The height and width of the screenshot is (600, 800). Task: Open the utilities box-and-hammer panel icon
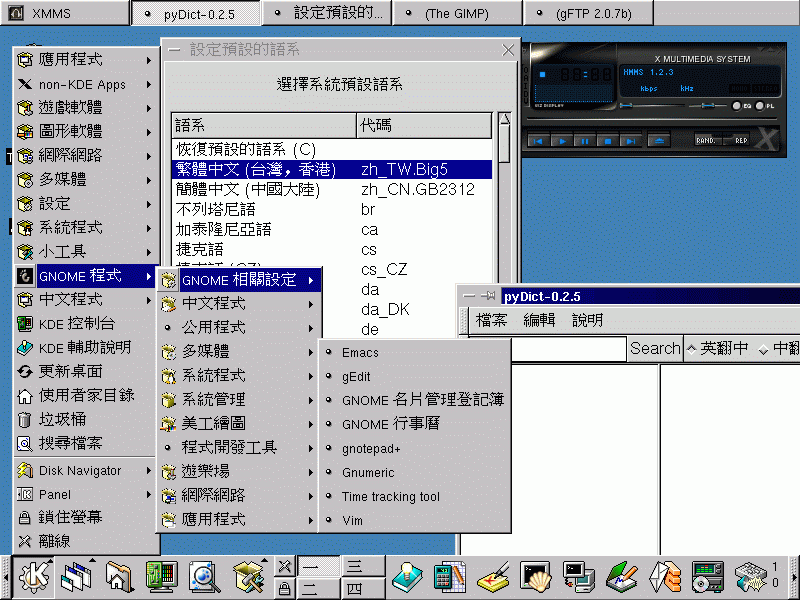pos(248,577)
